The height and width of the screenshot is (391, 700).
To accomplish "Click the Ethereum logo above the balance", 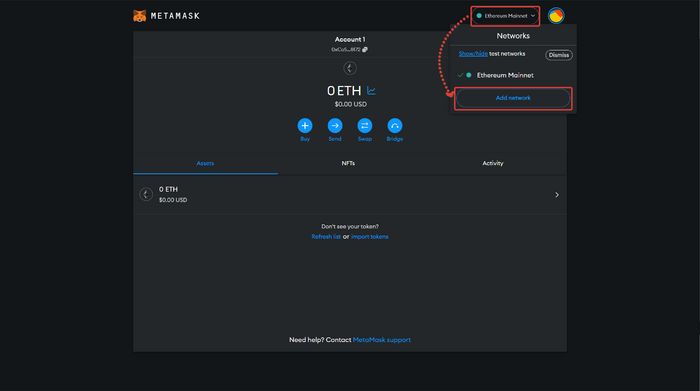I will click(x=350, y=68).
